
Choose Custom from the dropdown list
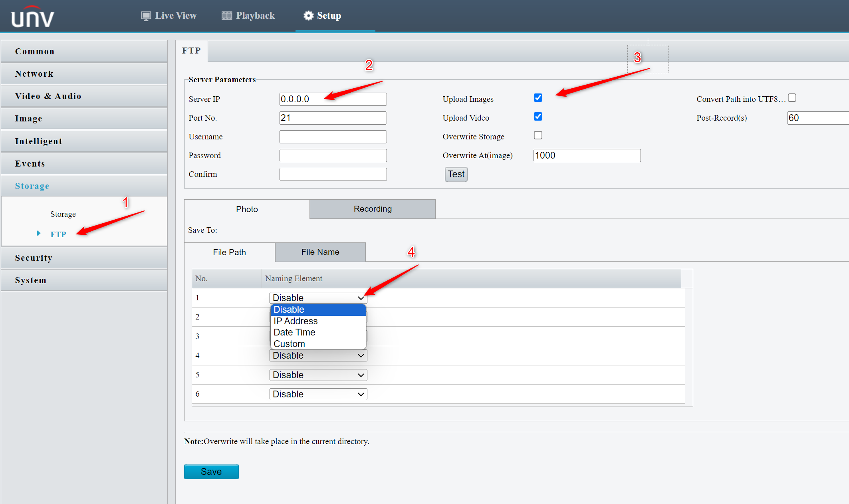(318, 344)
